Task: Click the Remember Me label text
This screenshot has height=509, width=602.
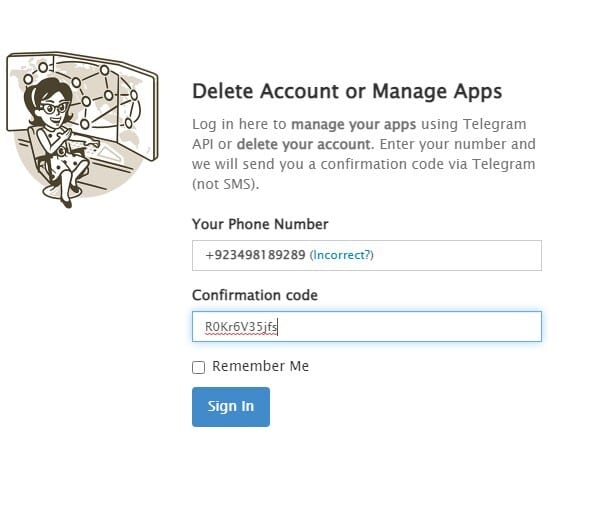Action: (x=260, y=366)
